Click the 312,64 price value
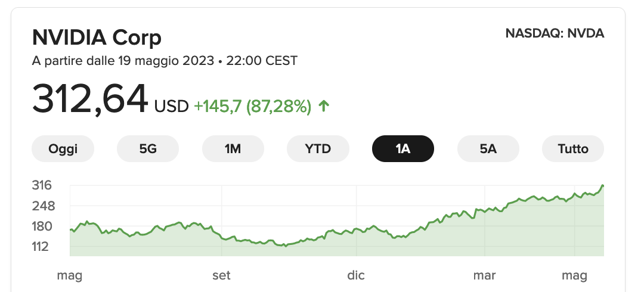644x292 pixels. click(89, 99)
